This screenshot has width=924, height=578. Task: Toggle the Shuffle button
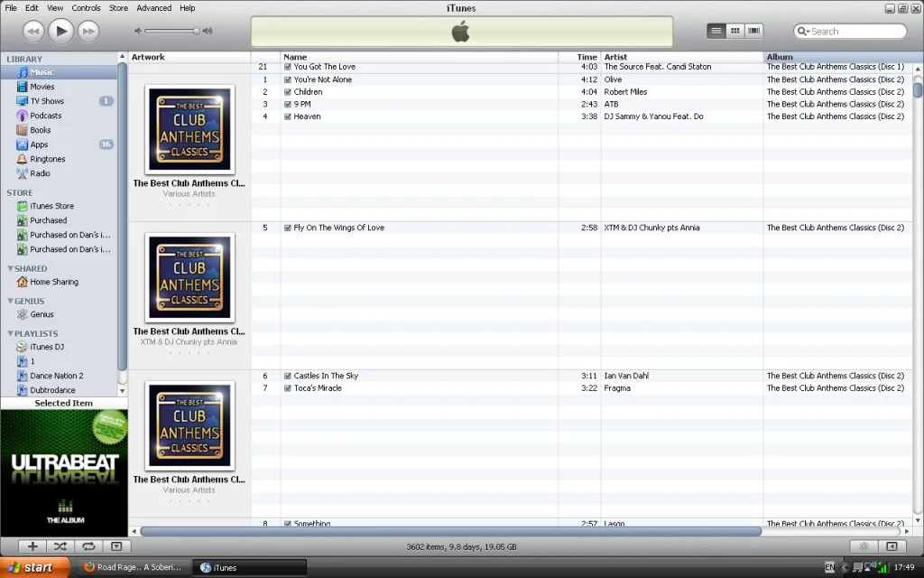click(60, 546)
